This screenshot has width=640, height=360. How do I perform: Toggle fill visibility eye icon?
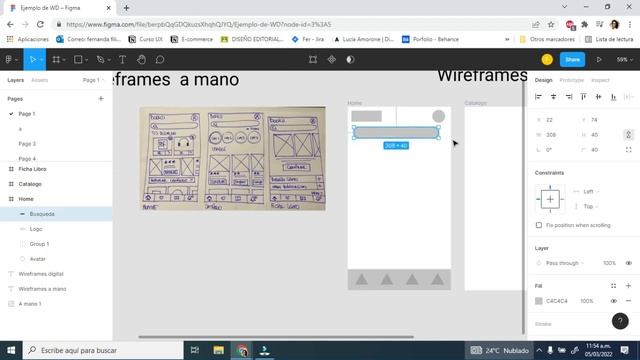[613, 301]
